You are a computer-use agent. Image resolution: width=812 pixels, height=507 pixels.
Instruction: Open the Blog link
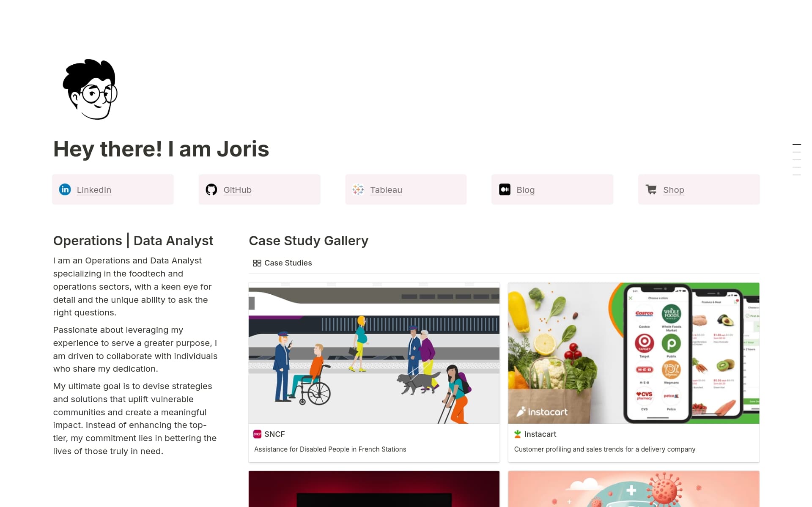pos(525,190)
